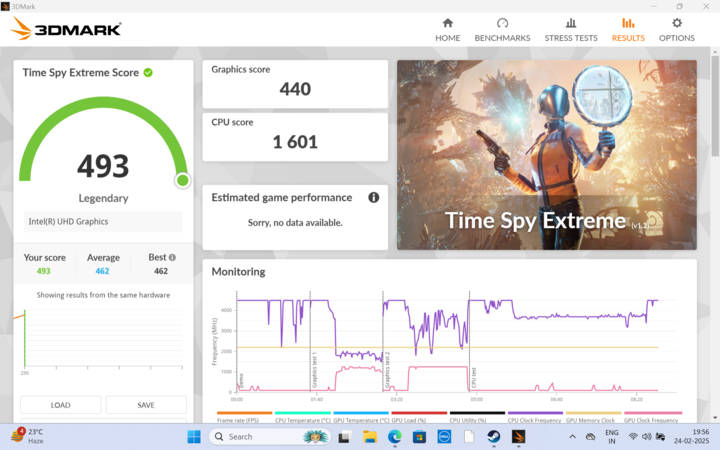Click the green validation checkmark icon

click(x=148, y=73)
